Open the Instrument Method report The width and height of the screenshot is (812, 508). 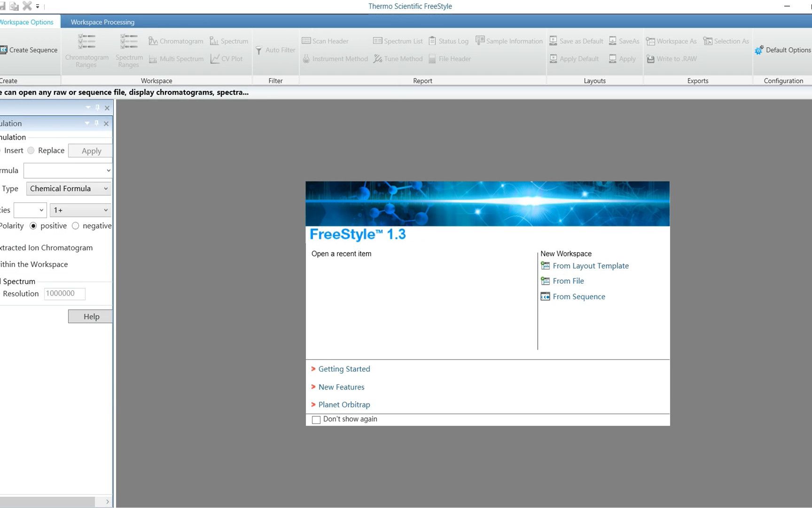(x=335, y=59)
